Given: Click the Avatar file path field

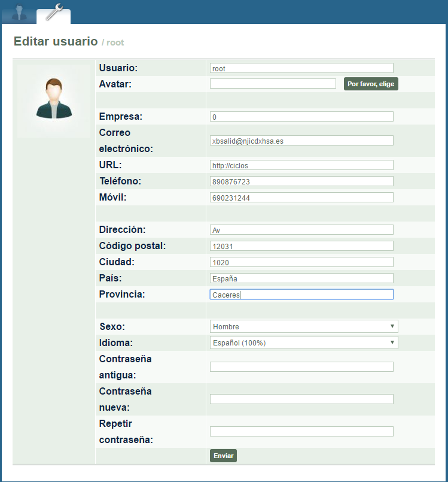Looking at the screenshot, I should [273, 84].
